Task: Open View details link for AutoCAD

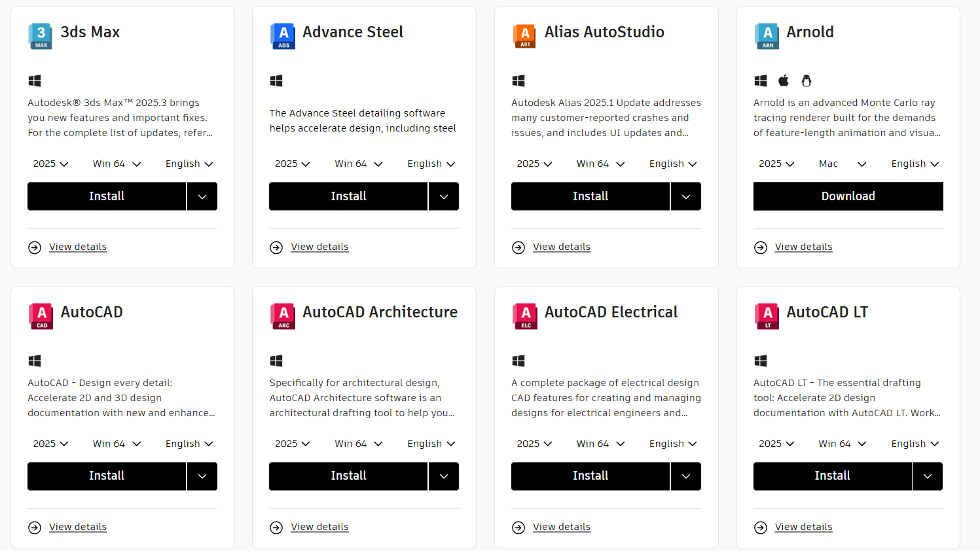Action: (x=78, y=527)
